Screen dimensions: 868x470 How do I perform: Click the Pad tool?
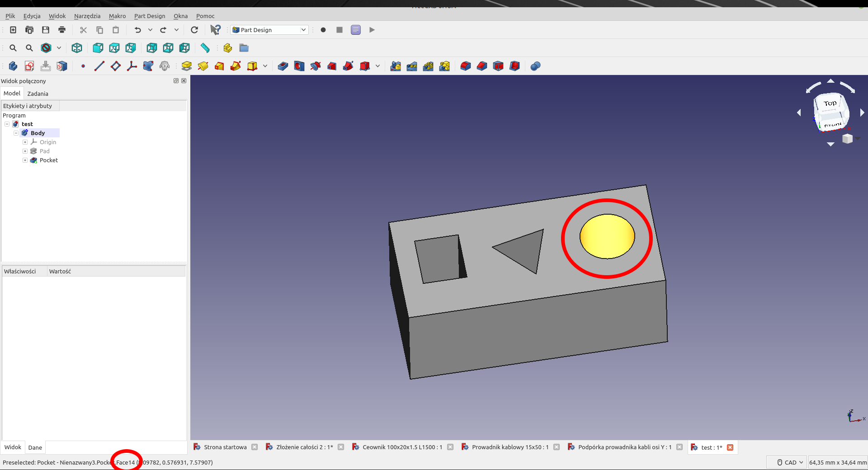[187, 66]
